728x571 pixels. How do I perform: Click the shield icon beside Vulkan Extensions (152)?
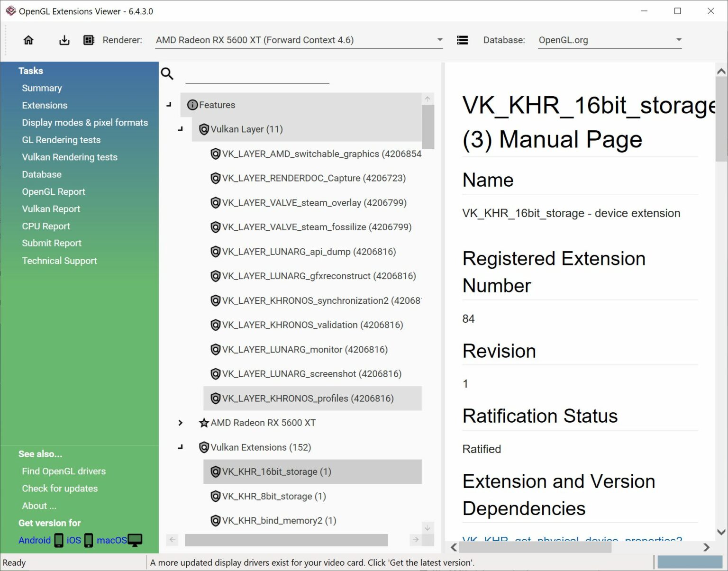(204, 447)
